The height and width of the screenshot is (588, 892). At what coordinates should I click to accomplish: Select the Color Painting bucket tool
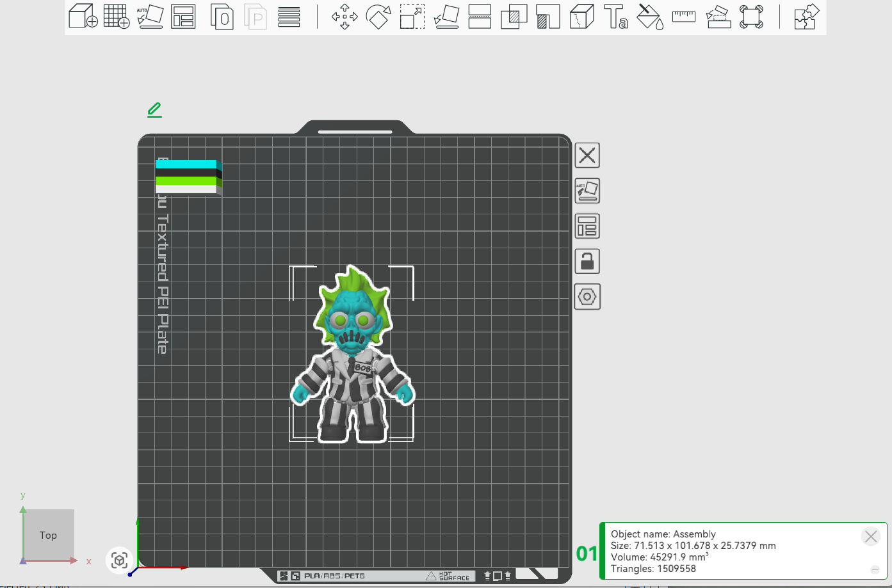click(x=650, y=17)
